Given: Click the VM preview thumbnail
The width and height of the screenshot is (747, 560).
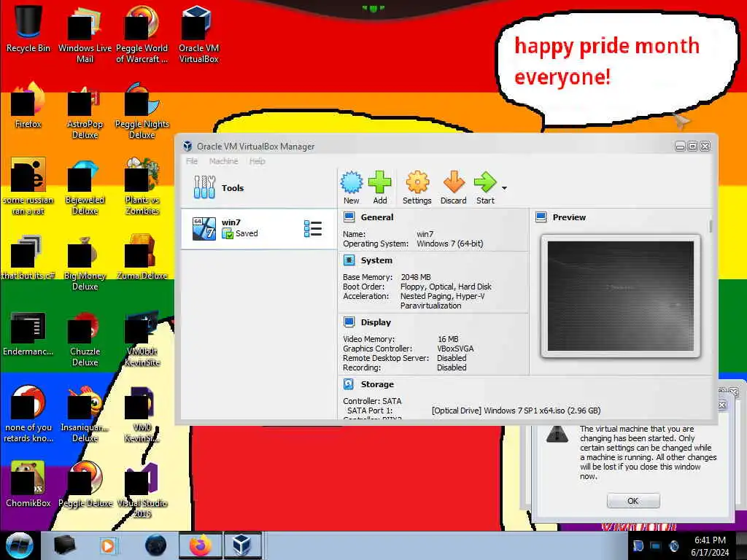Looking at the screenshot, I should click(620, 296).
